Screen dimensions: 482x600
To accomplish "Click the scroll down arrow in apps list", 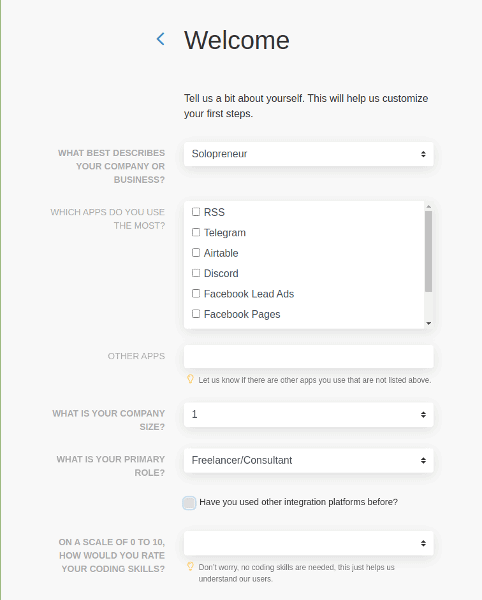I will 428,323.
